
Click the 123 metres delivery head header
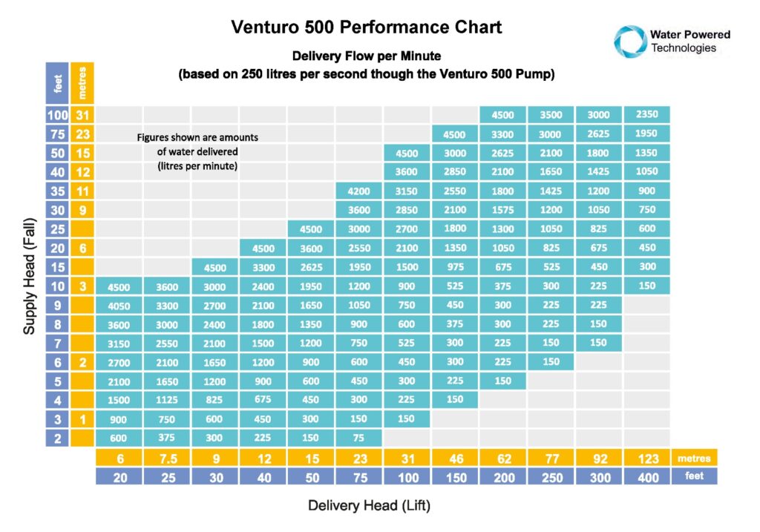[647, 459]
